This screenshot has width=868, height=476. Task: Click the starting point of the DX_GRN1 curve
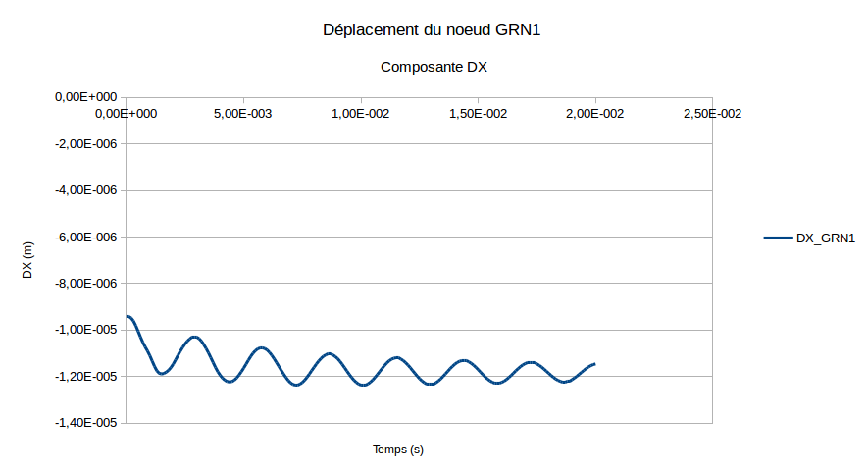127,316
